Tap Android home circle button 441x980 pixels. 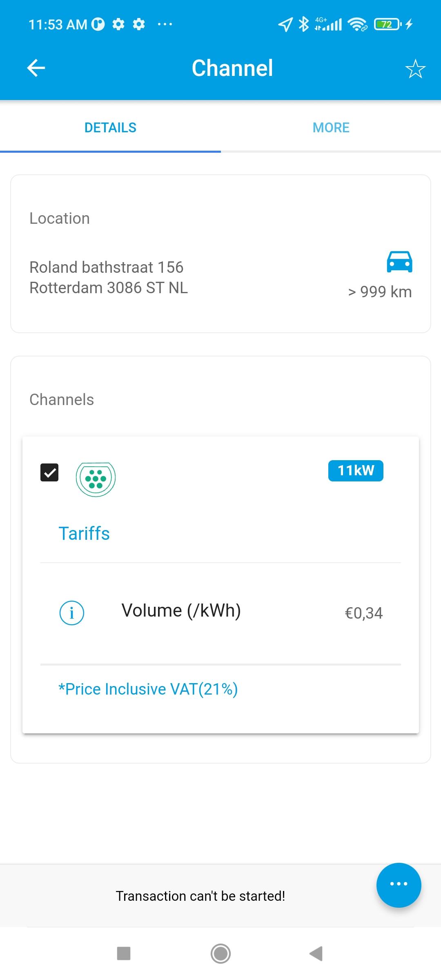click(x=220, y=953)
